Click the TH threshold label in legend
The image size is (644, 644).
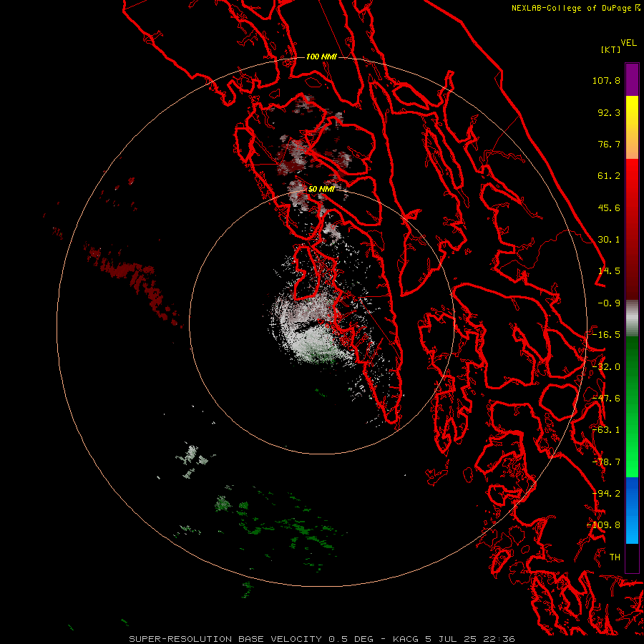(615, 557)
